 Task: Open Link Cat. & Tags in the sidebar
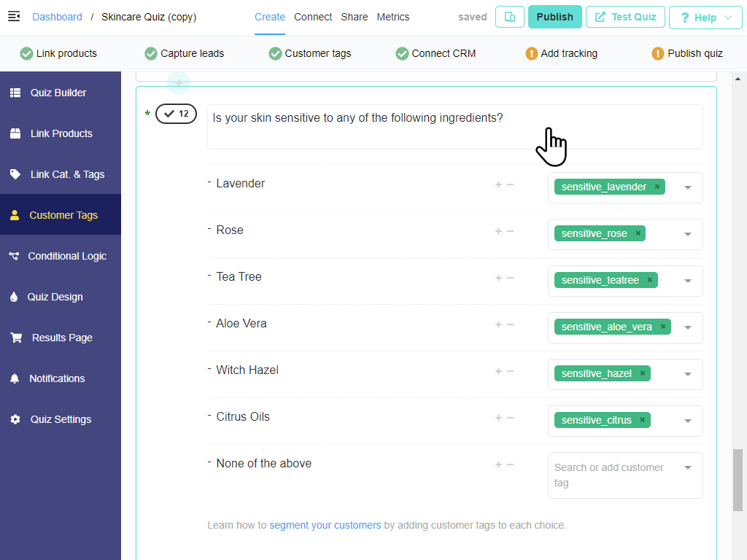pos(61,174)
